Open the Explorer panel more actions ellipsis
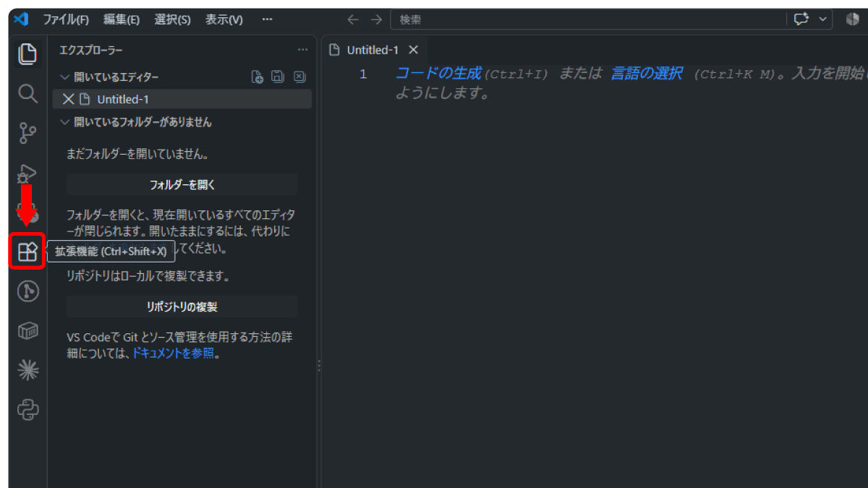This screenshot has width=868, height=488. click(303, 50)
